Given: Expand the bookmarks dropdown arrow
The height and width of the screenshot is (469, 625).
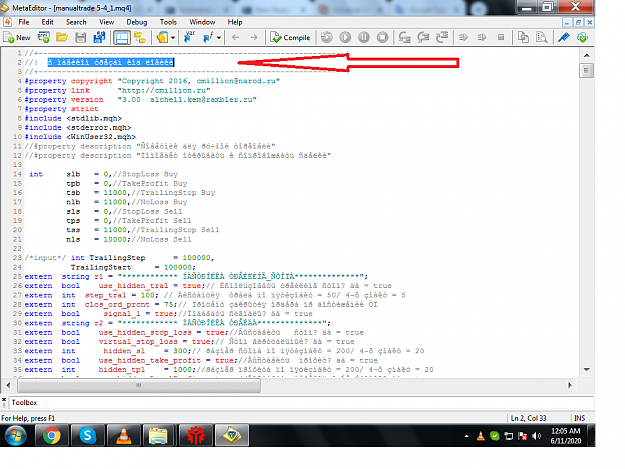Looking at the screenshot, I should click(173, 38).
